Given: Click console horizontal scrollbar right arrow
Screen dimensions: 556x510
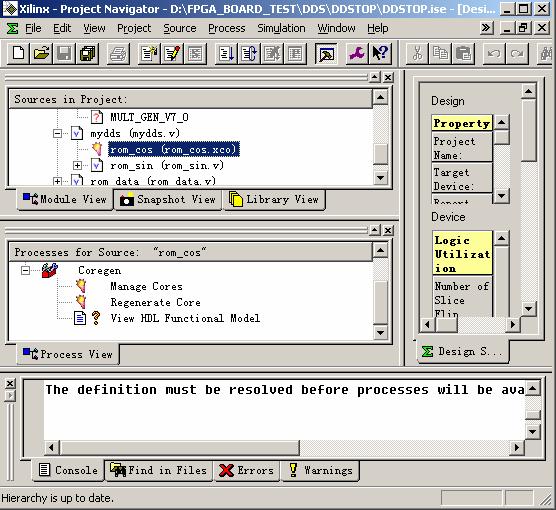Looking at the screenshot, I should 516,448.
